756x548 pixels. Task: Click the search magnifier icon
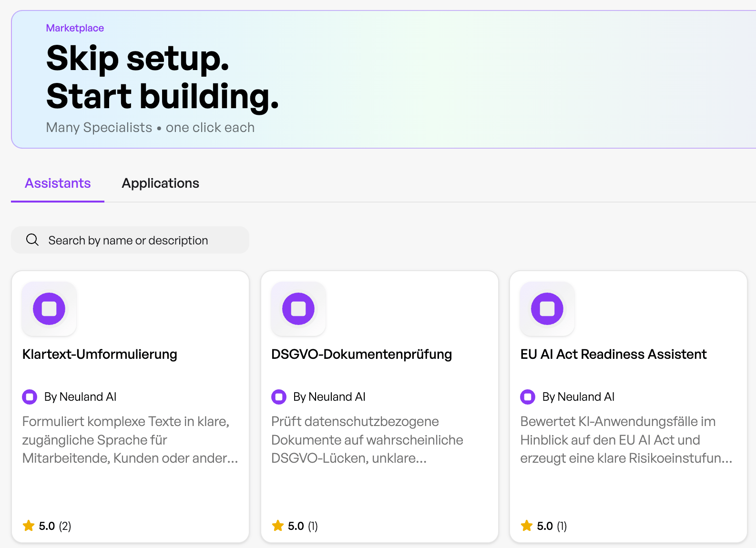[32, 240]
